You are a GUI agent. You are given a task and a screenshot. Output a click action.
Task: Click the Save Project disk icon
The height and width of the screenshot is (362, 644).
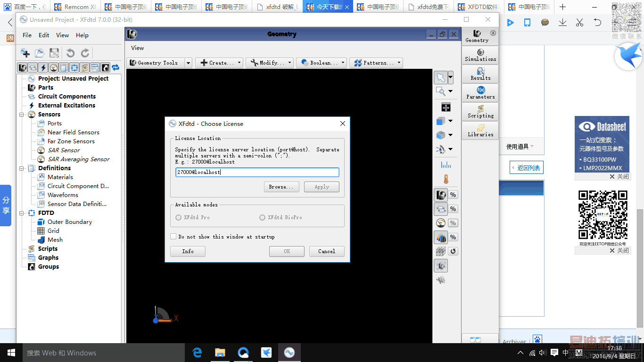pos(54,53)
